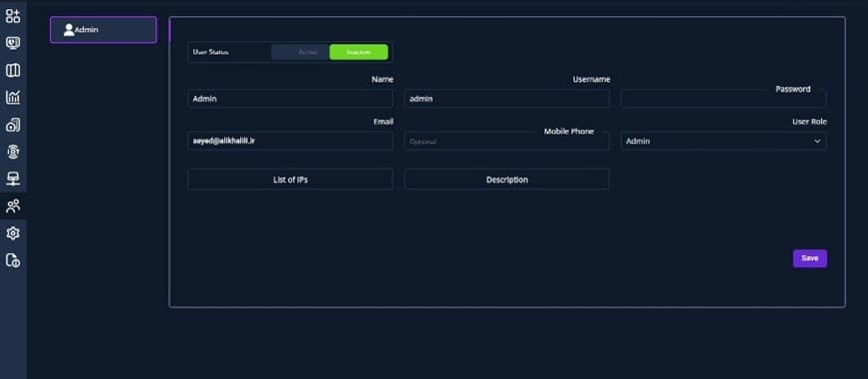Screen dimensions: 868x379
Task: Select the Admin user card
Action: click(103, 30)
